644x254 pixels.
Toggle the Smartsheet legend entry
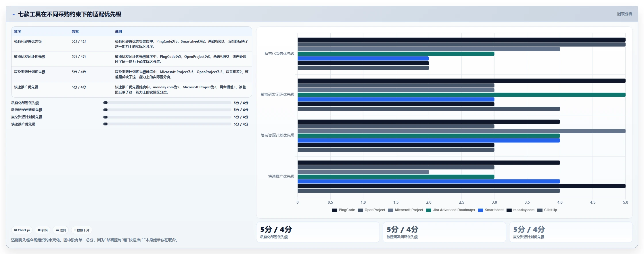[x=491, y=210]
